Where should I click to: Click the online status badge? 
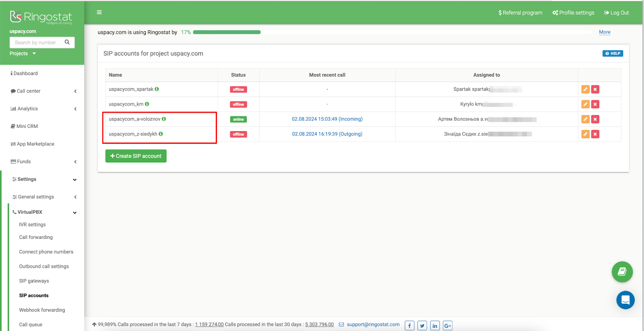click(x=238, y=119)
